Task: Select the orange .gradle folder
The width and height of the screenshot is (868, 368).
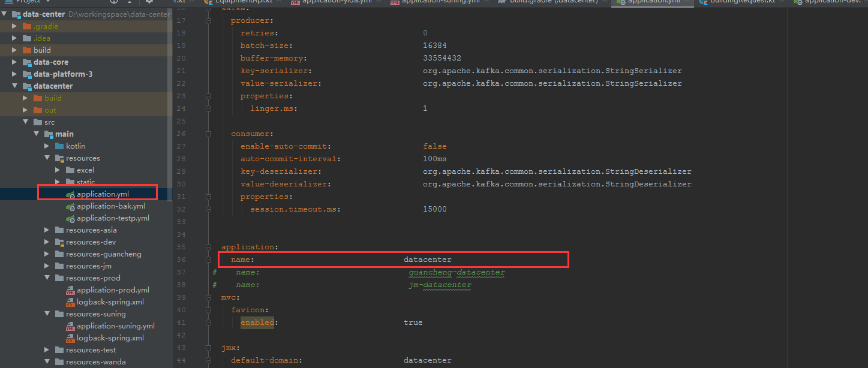Action: pyautogui.click(x=46, y=26)
